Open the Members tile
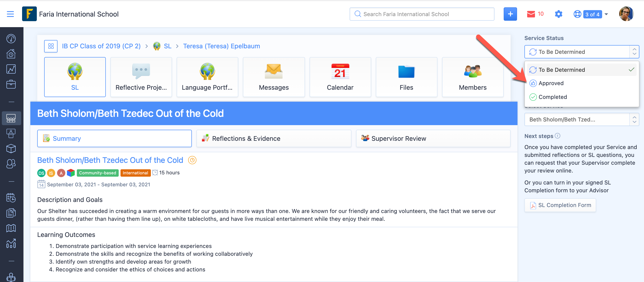 [x=472, y=77]
